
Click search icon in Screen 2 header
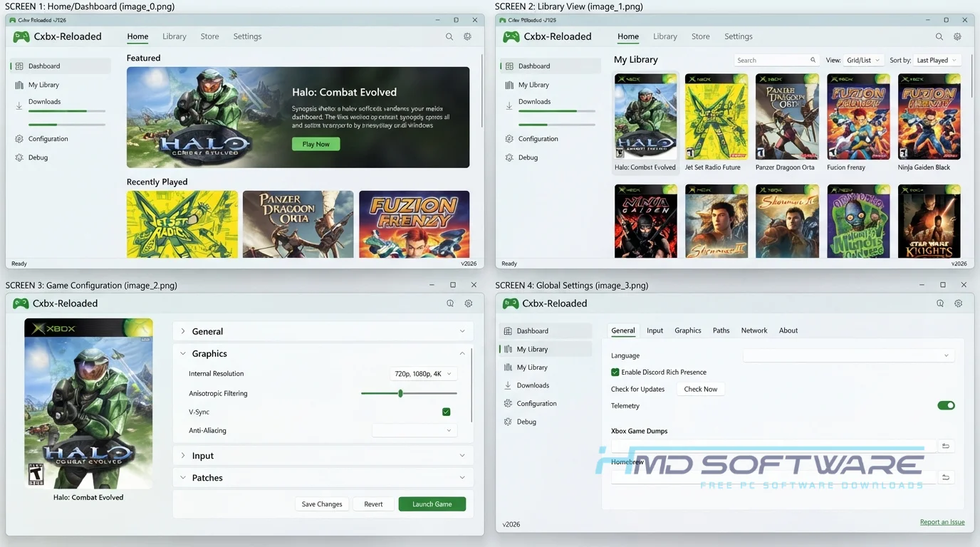click(x=939, y=36)
